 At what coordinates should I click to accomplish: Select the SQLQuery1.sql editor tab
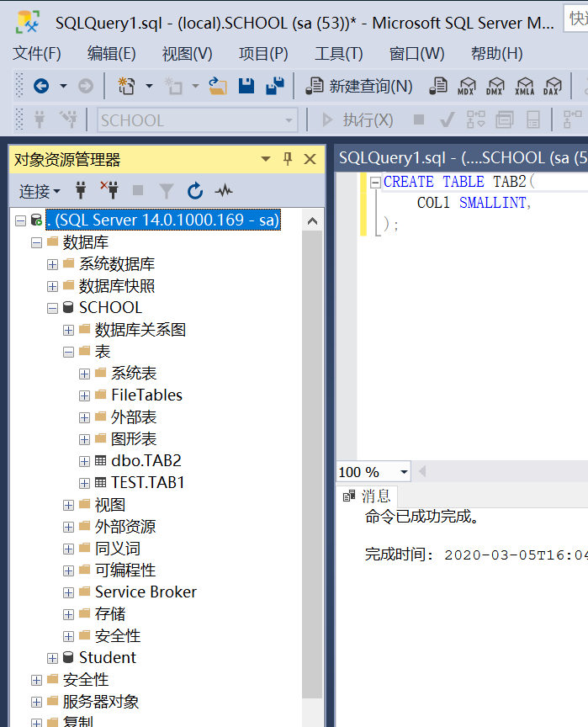coord(462,158)
